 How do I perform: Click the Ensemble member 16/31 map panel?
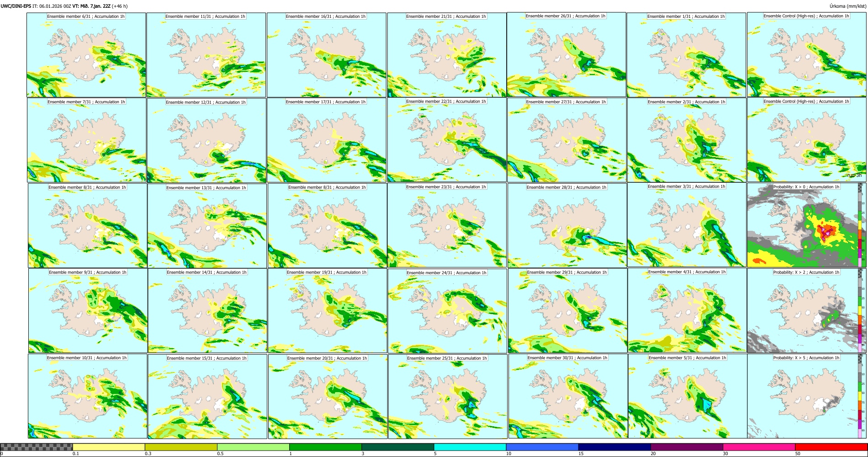tap(327, 55)
